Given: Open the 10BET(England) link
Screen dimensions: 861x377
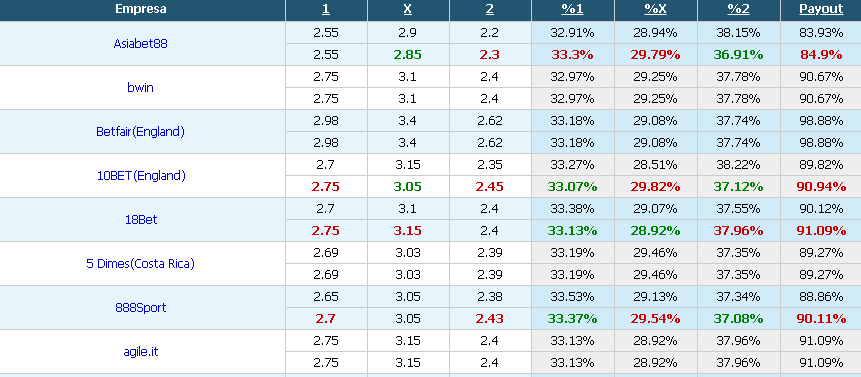Looking at the screenshot, I should pos(141,176).
